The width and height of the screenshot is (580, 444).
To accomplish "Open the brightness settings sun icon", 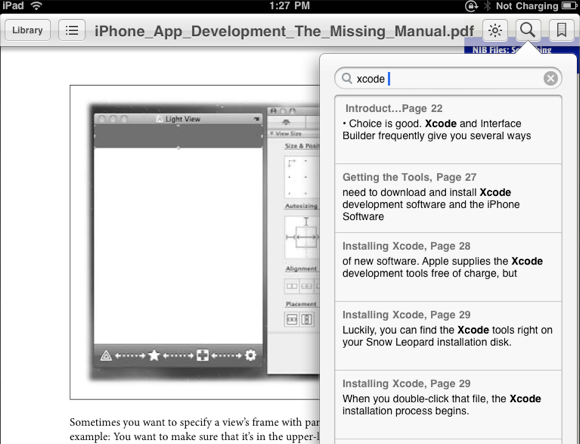I will [495, 30].
